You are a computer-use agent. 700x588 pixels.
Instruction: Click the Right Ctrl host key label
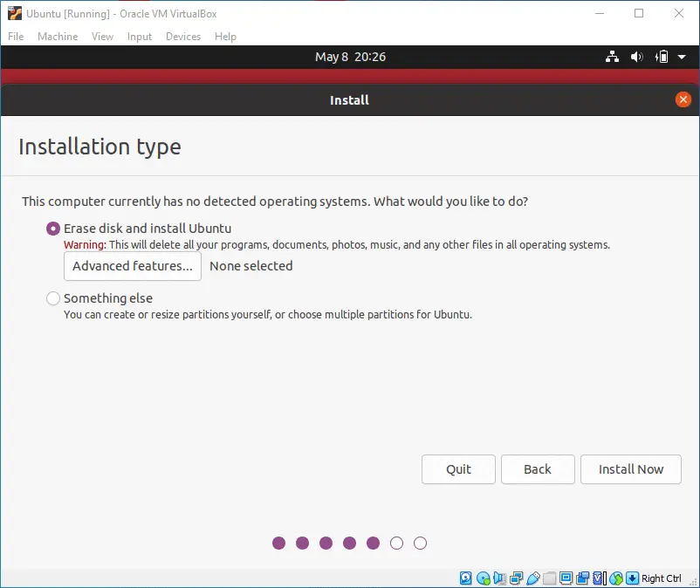point(662,578)
